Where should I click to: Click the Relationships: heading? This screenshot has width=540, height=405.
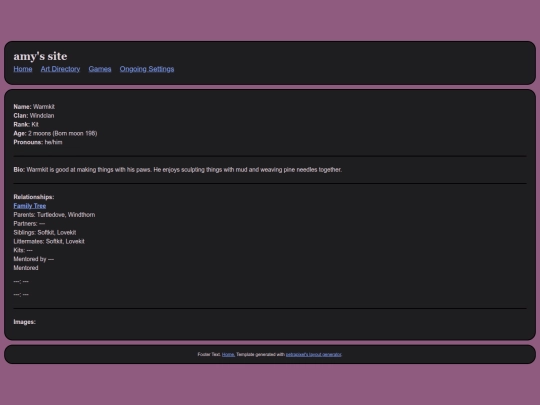[34, 197]
